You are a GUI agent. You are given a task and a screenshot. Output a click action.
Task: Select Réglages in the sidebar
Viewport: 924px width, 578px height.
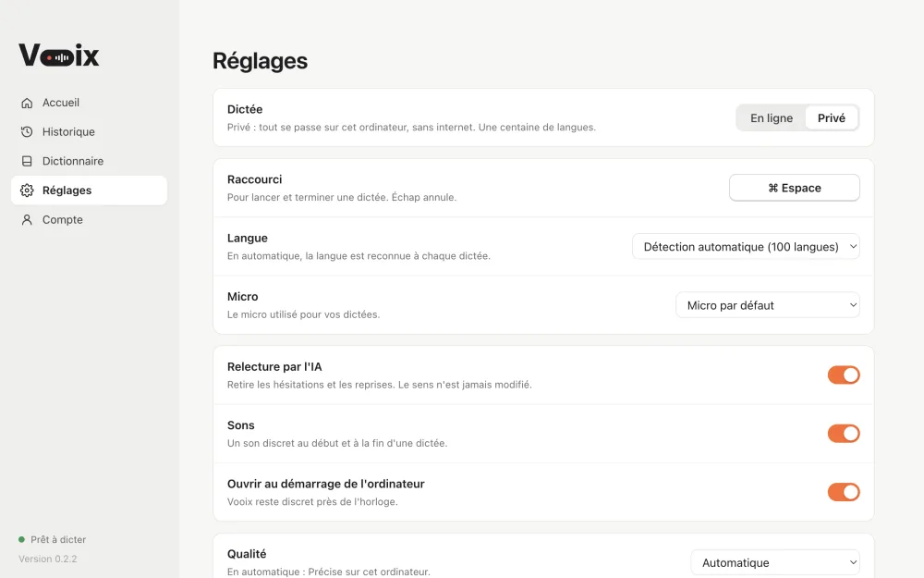tap(89, 191)
